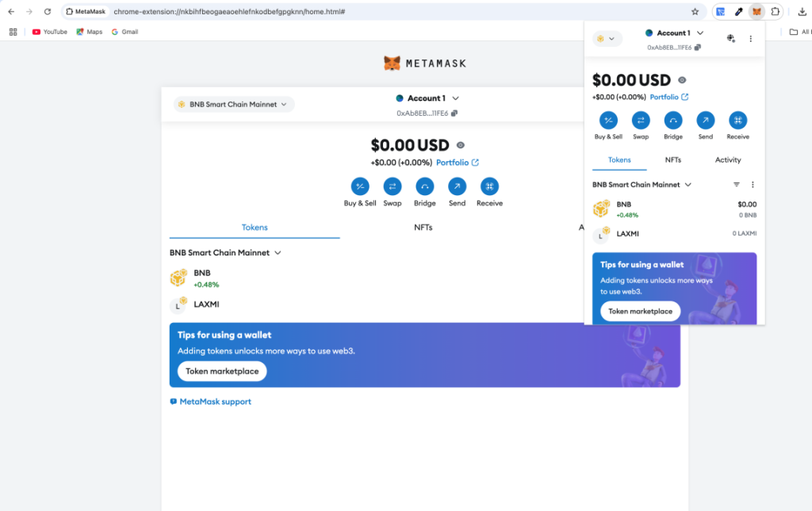Click Bridge icon on the main page
812x511 pixels.
pos(424,186)
